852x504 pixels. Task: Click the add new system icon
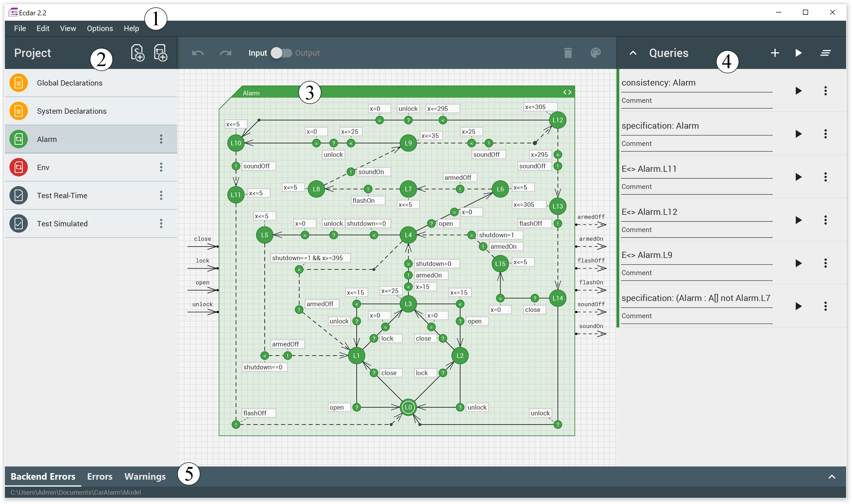(137, 53)
